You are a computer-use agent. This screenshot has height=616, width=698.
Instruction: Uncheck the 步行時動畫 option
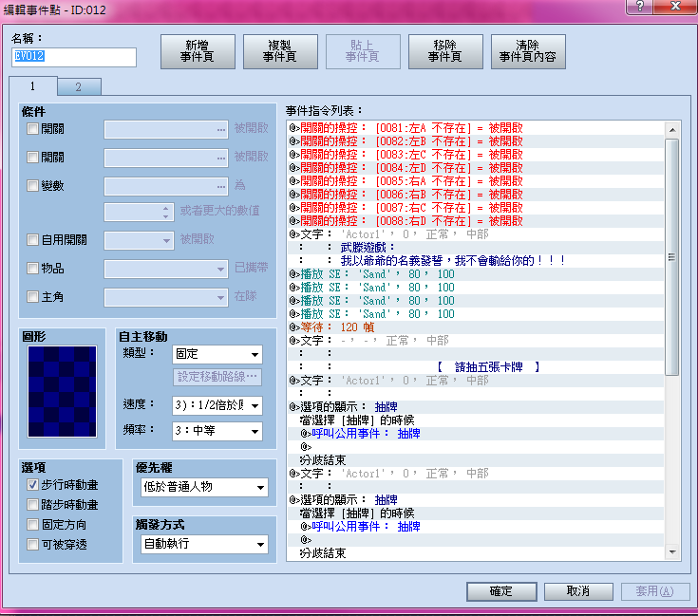pos(32,485)
